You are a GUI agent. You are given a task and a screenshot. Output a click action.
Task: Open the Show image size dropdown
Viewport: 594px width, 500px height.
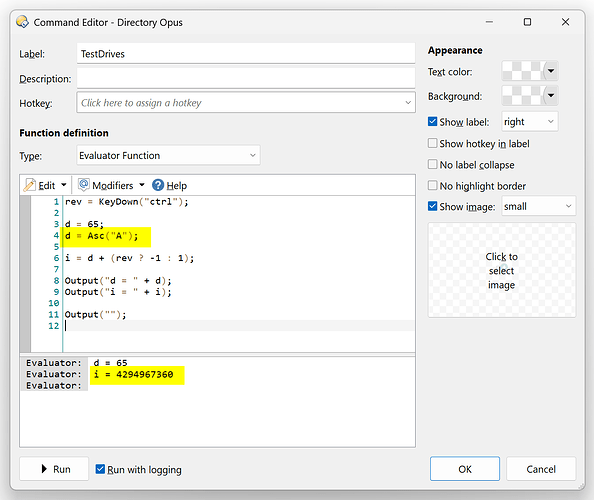[538, 206]
